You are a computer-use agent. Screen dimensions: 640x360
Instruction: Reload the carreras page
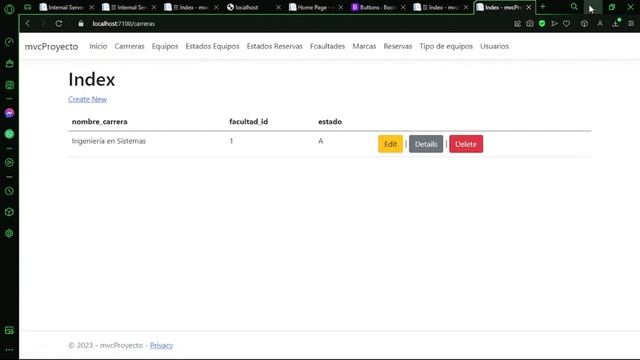click(x=59, y=24)
